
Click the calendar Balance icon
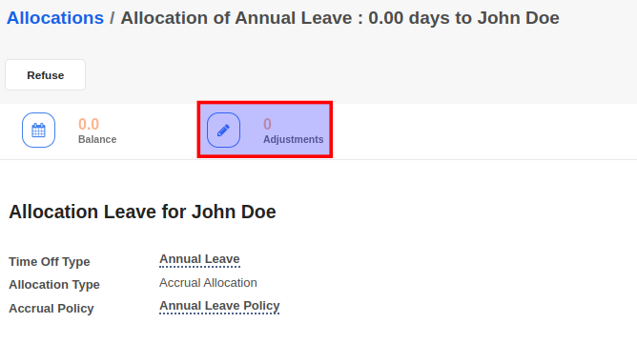click(38, 130)
